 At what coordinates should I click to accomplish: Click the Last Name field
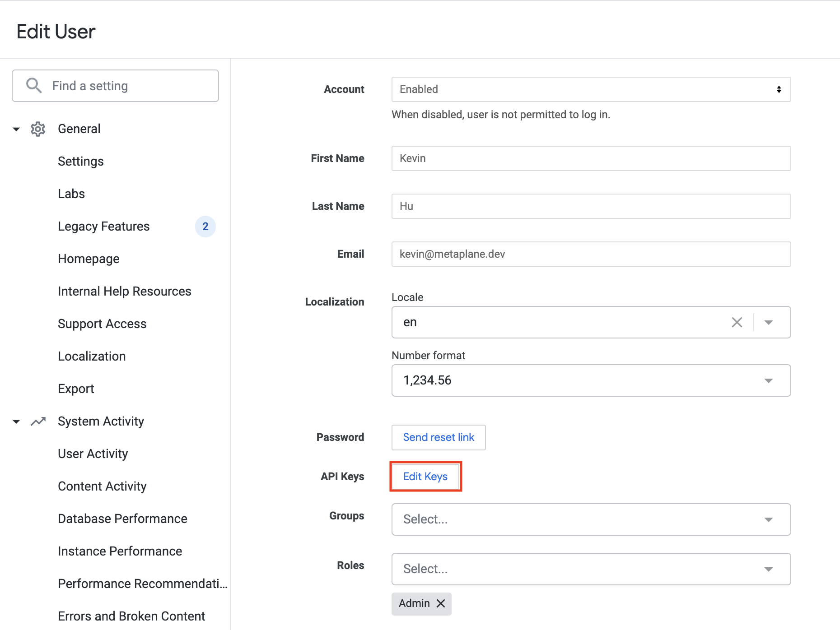pyautogui.click(x=591, y=206)
